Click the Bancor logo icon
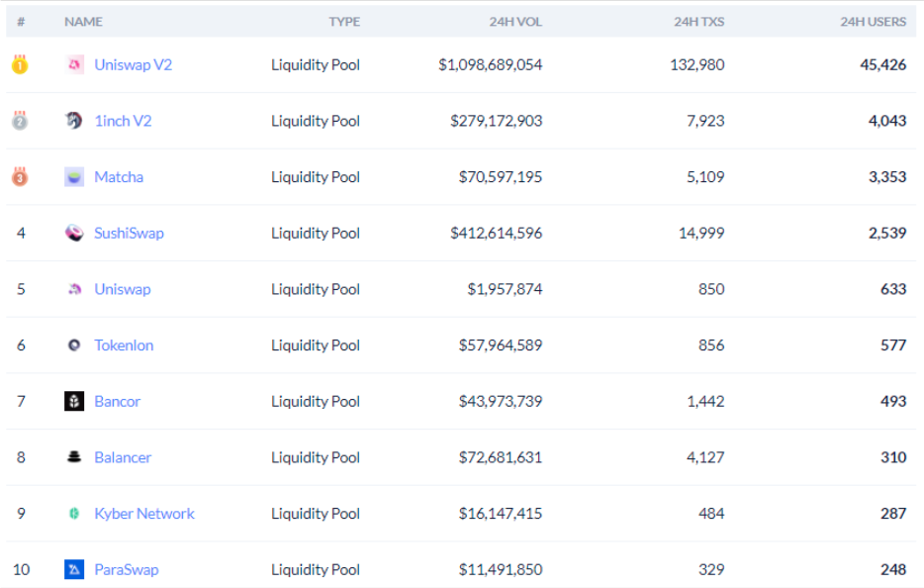This screenshot has height=588, width=924. (x=74, y=401)
